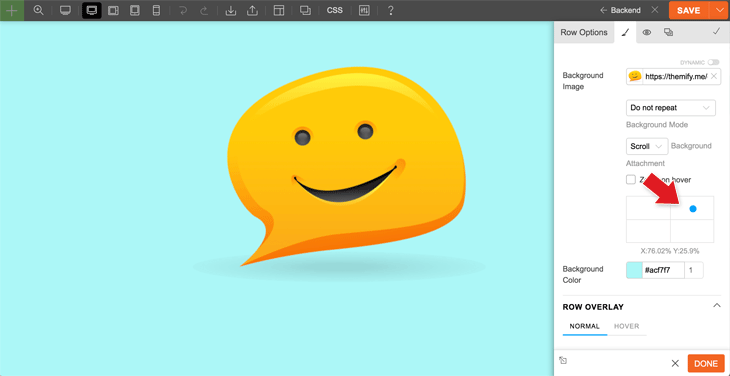
Task: Click the export upload icon
Action: [252, 10]
